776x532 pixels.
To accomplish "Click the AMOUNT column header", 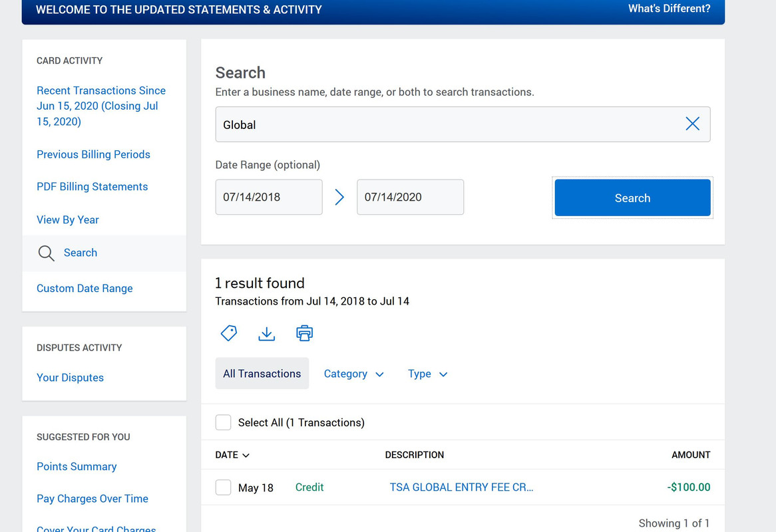I will [691, 455].
